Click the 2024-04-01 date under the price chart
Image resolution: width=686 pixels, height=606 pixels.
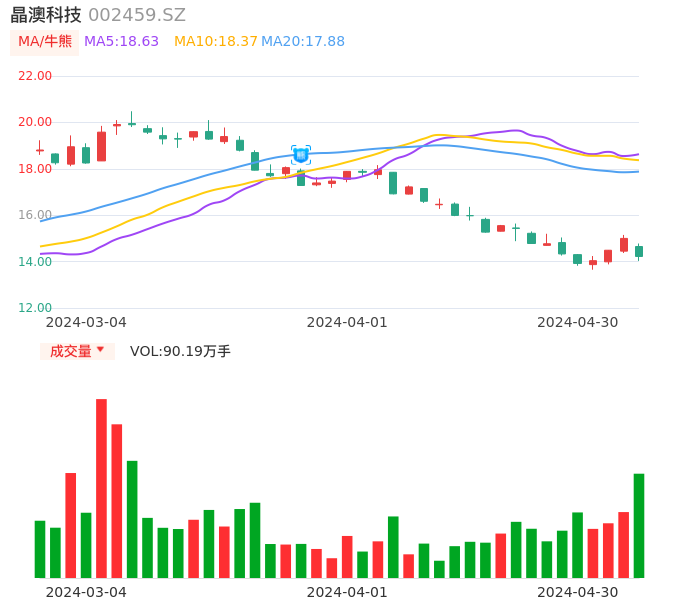pyautogui.click(x=347, y=323)
